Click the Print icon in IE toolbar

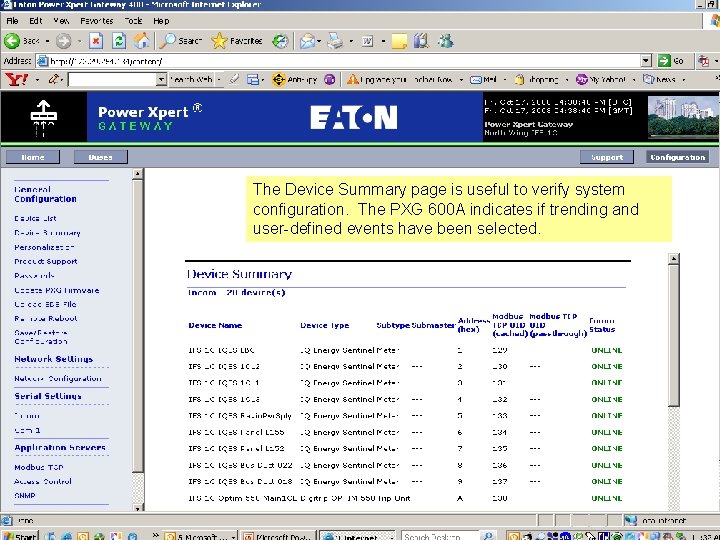(335, 41)
